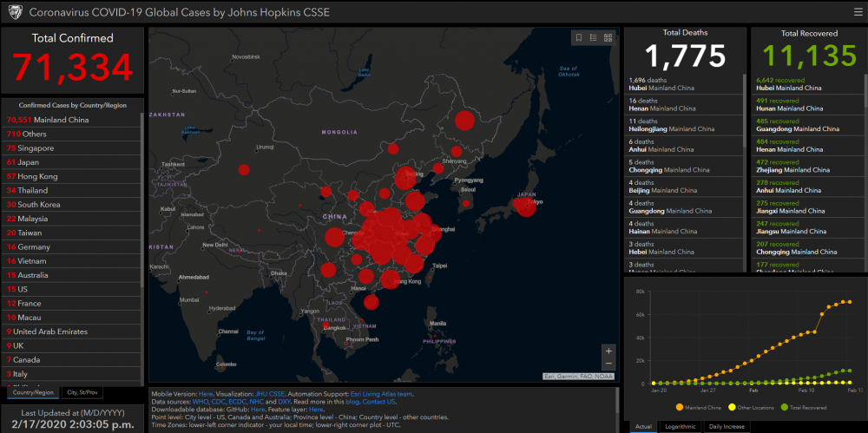The image size is (868, 433).
Task: Click 491 recovered Hunan entry
Action: [807, 105]
